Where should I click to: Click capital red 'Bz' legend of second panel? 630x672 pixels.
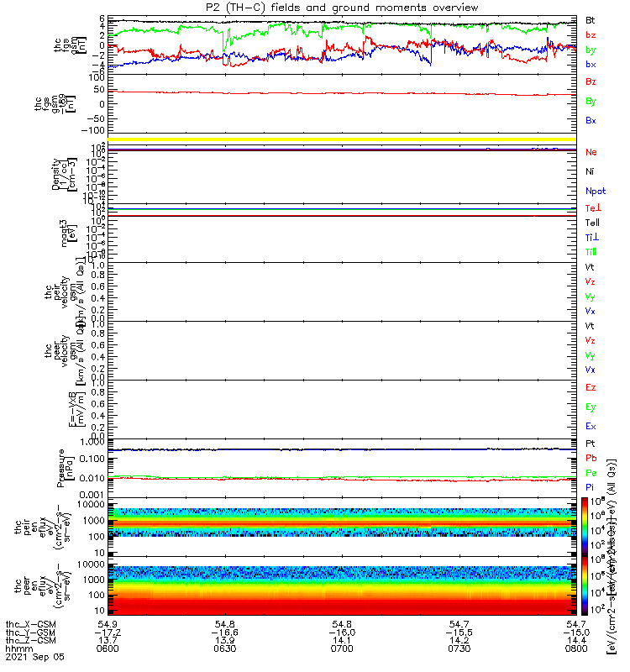click(591, 81)
